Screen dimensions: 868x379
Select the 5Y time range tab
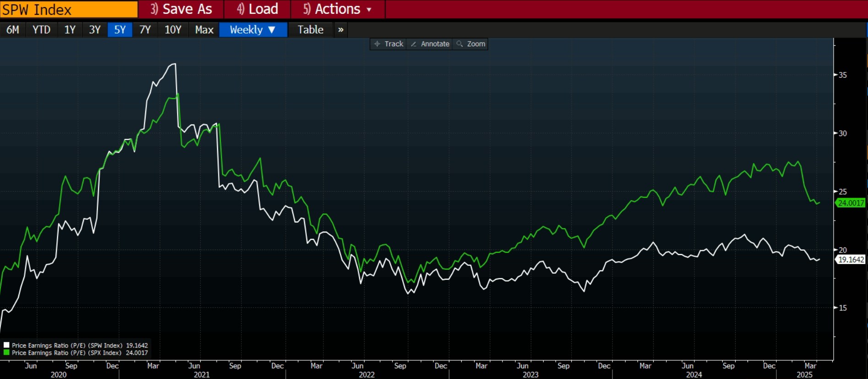120,30
